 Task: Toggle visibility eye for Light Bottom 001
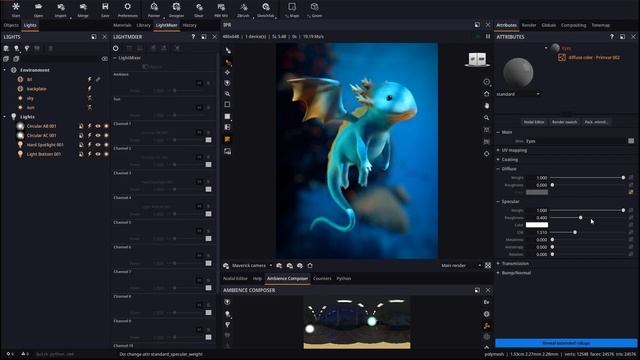click(98, 154)
